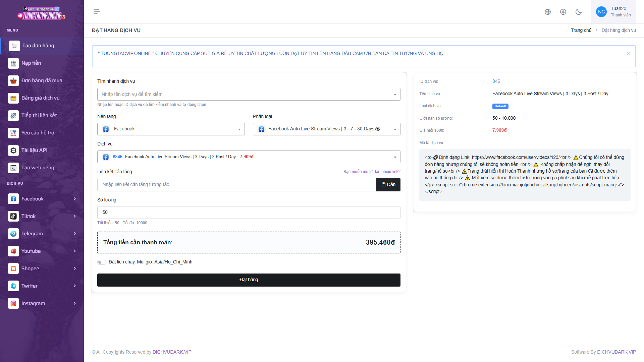Viewport: 644px width, 362px height.
Task: Click the TUONGTACVIP.ONLINE logo
Action: (x=42, y=13)
